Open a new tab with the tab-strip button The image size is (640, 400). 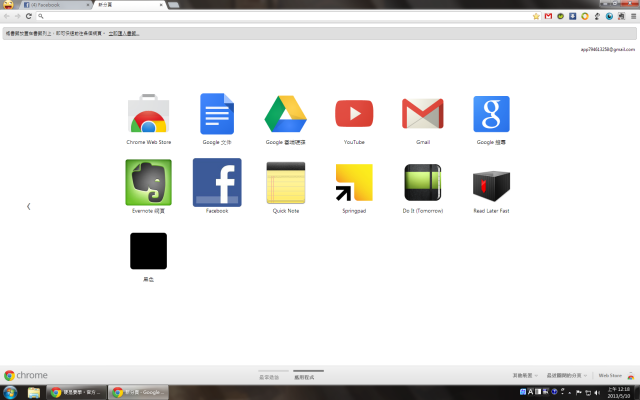[x=173, y=5]
